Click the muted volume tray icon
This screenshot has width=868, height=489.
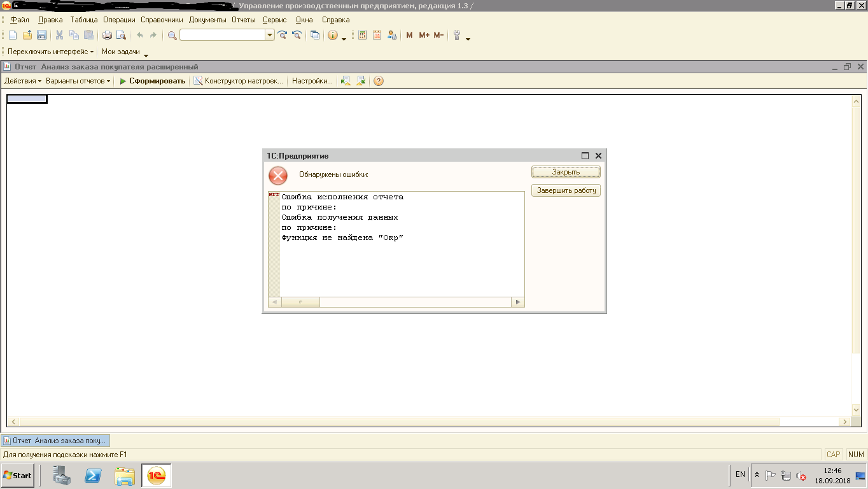coord(801,476)
